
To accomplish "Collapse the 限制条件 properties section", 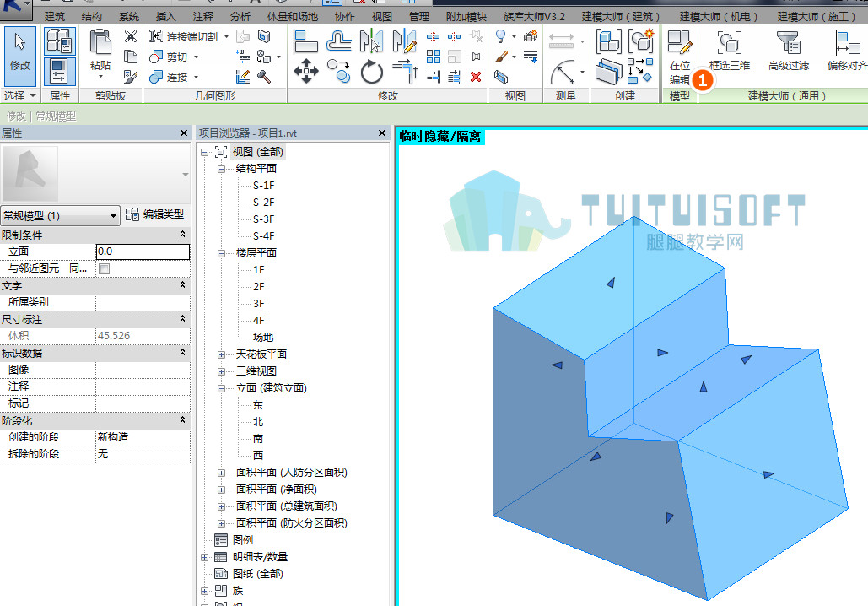I will [182, 235].
